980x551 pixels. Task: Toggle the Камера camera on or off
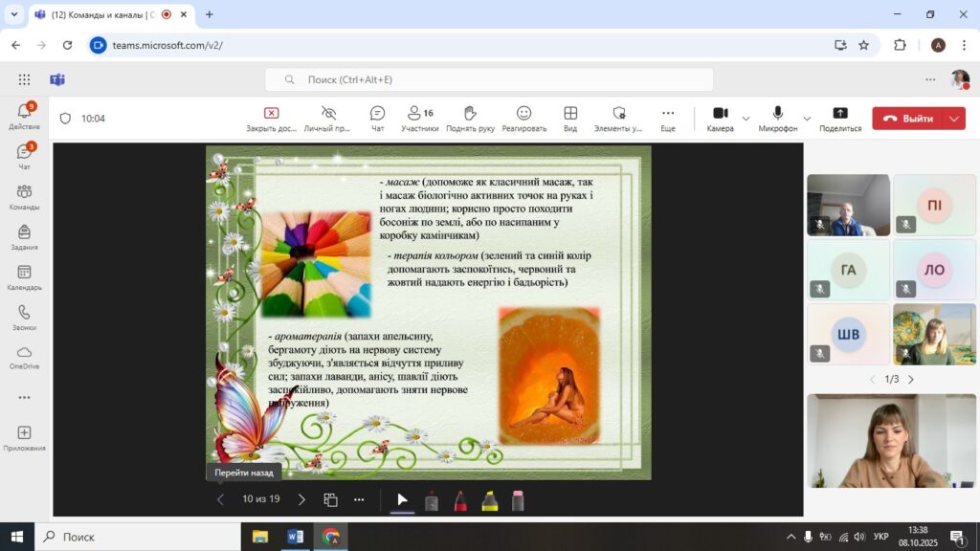click(720, 118)
